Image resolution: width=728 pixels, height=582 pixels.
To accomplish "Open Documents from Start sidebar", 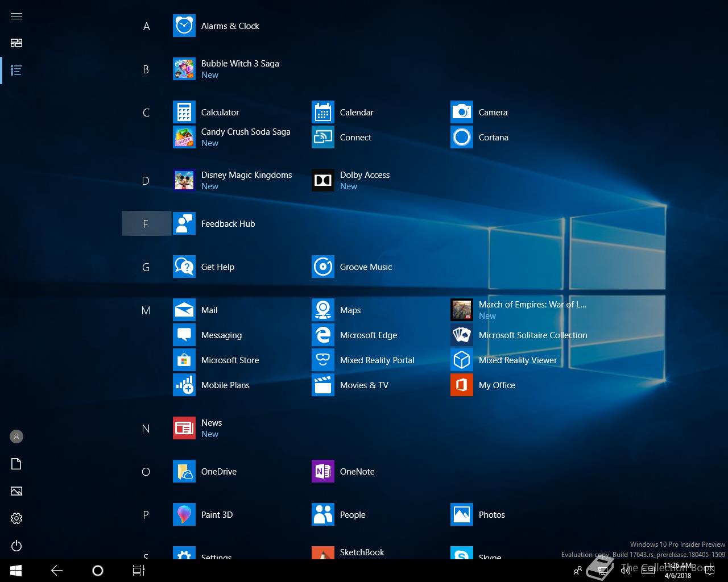I will pyautogui.click(x=16, y=464).
